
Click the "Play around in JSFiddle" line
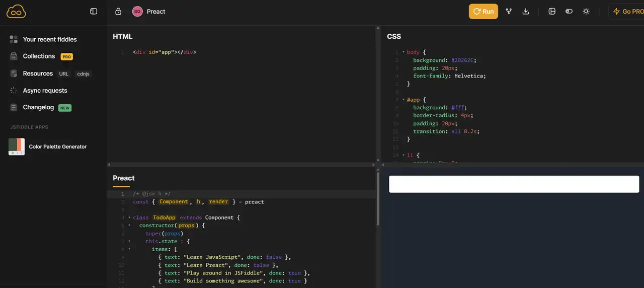tap(234, 273)
